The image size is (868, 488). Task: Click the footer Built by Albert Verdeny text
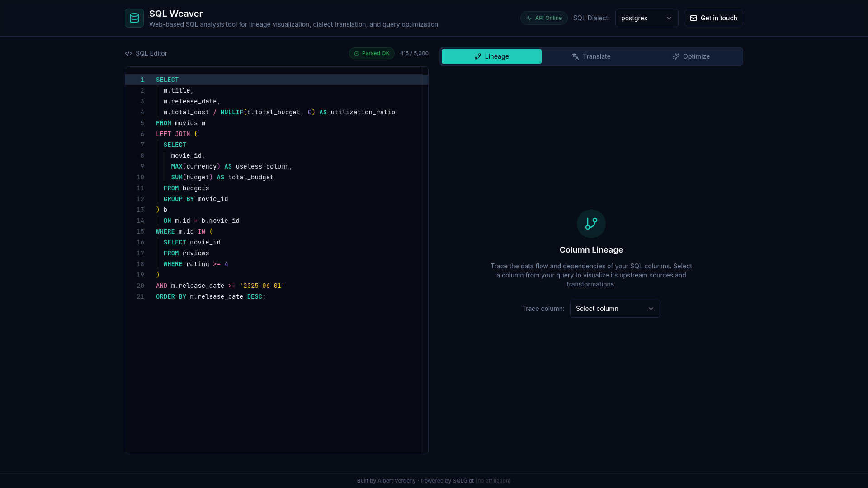pyautogui.click(x=386, y=481)
